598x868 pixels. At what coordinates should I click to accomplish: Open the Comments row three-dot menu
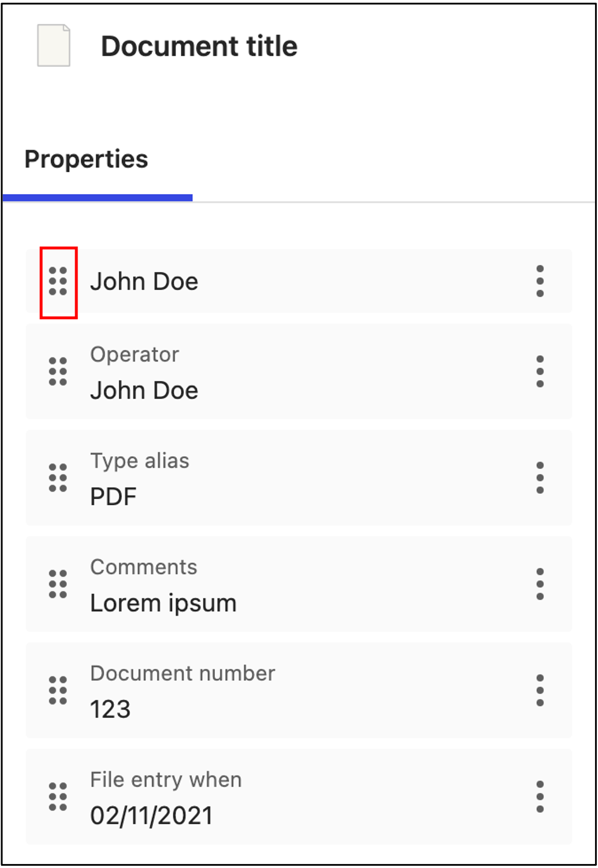tap(540, 584)
